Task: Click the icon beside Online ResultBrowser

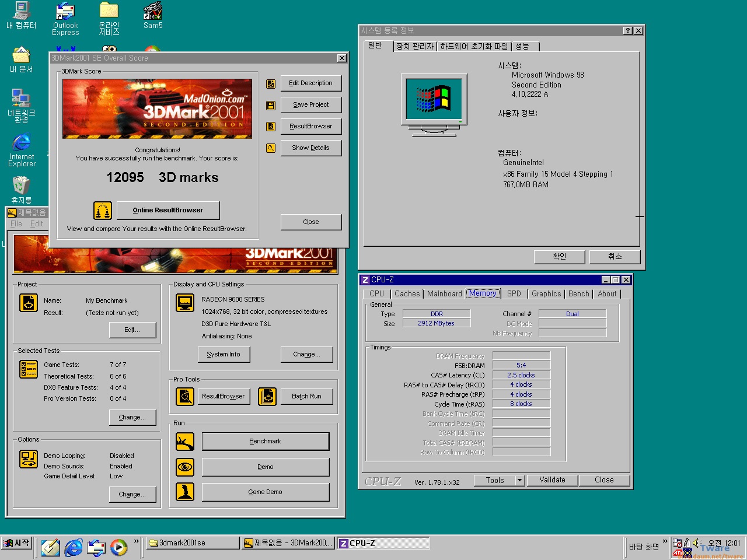Action: coord(103,210)
